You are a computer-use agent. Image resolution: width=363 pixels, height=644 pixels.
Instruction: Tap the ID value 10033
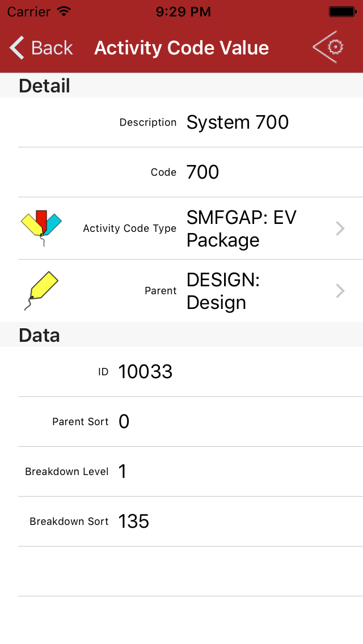coord(145,371)
